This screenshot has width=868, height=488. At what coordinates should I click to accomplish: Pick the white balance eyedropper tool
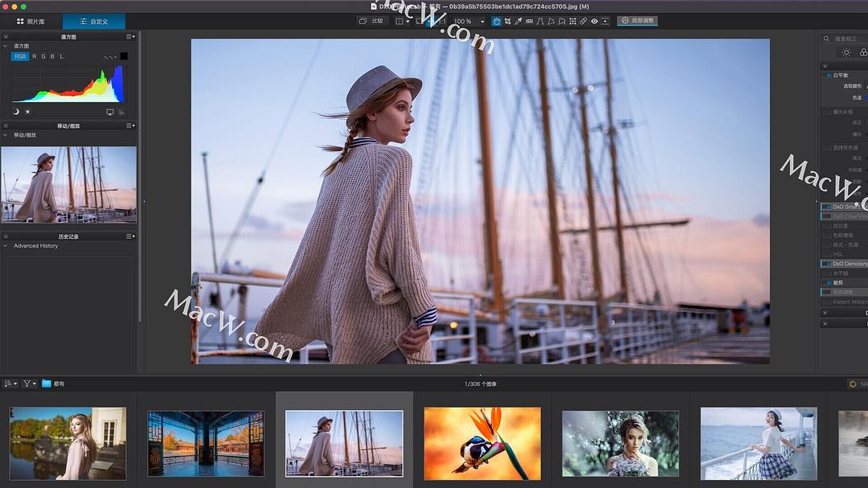518,21
